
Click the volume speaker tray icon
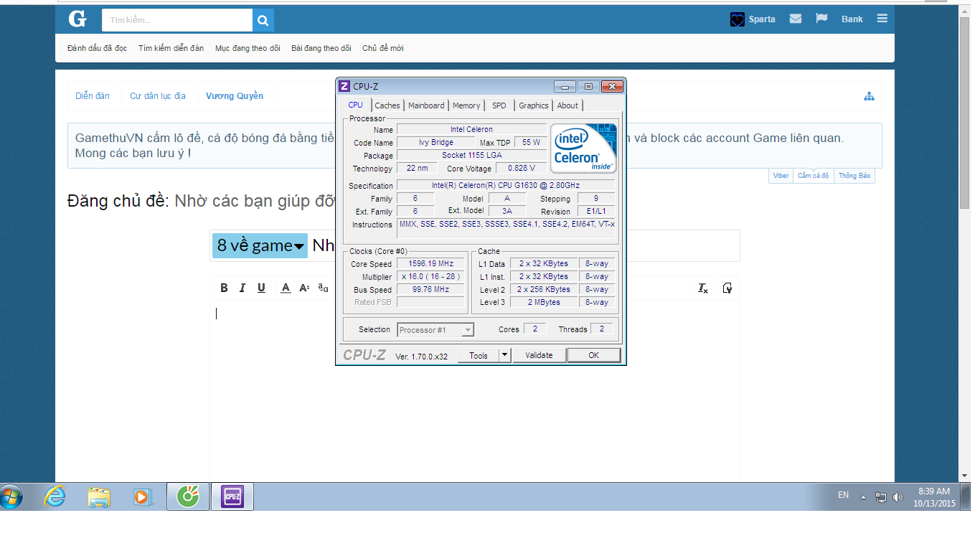(897, 497)
